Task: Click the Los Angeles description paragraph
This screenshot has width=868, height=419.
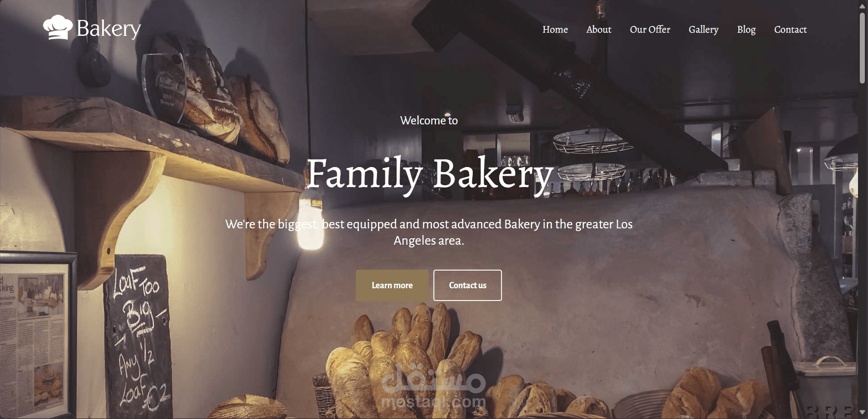Action: 429,232
